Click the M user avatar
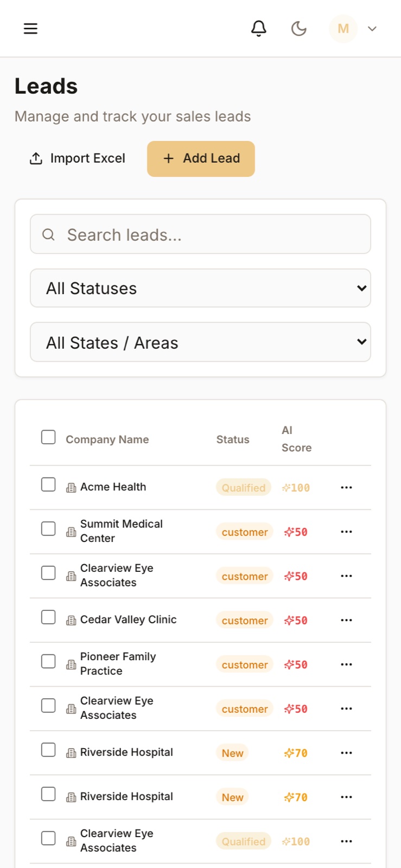Screen dimensions: 401x868 coord(343,29)
